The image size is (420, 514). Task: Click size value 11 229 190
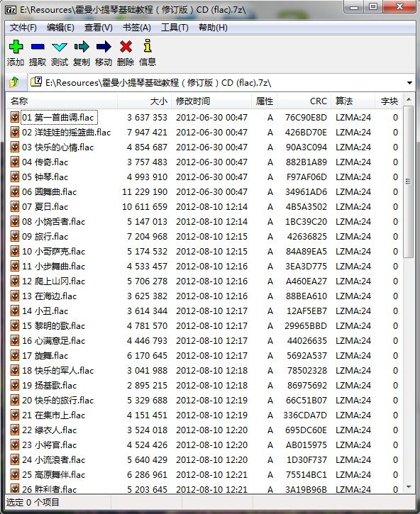145,191
